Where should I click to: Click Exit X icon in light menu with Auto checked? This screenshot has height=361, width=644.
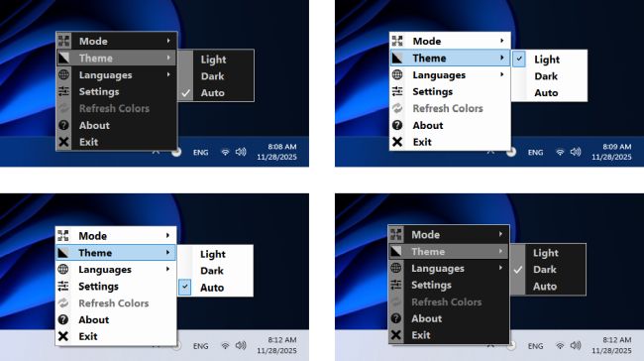pos(63,336)
